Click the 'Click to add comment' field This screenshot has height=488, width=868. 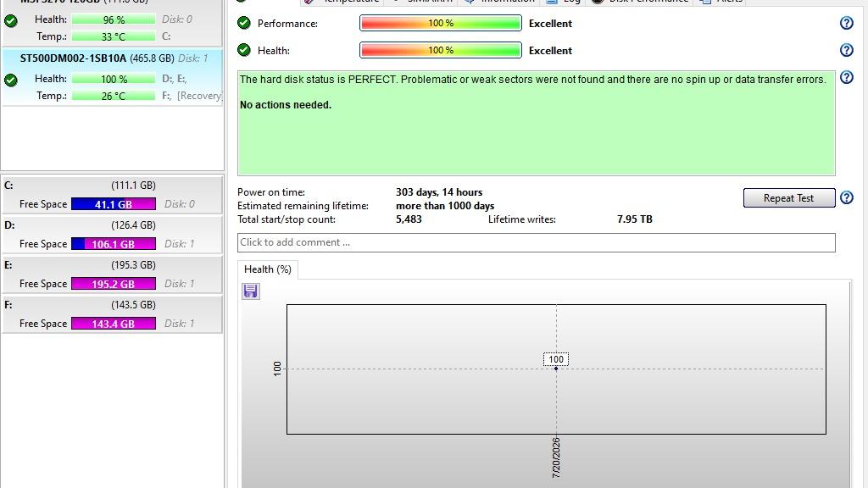536,242
